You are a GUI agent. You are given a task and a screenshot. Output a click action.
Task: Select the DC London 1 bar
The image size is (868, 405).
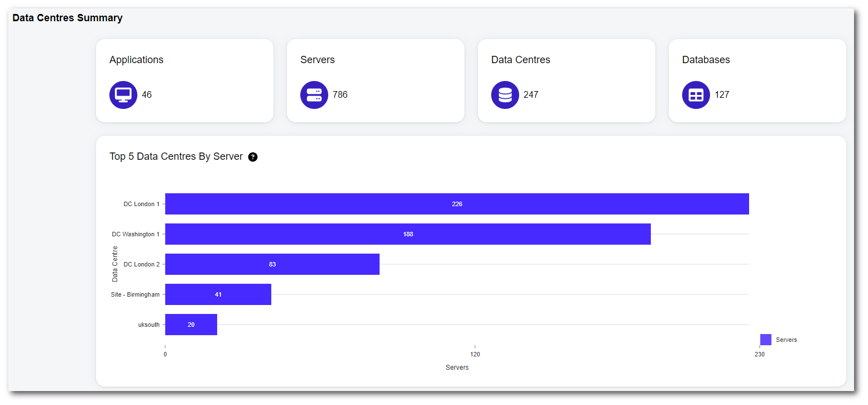[x=457, y=204]
